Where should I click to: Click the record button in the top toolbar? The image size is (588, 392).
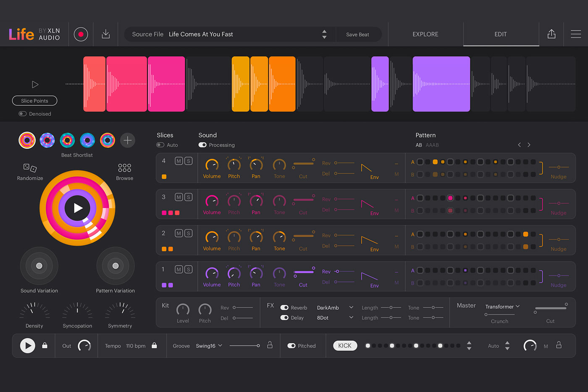click(81, 34)
